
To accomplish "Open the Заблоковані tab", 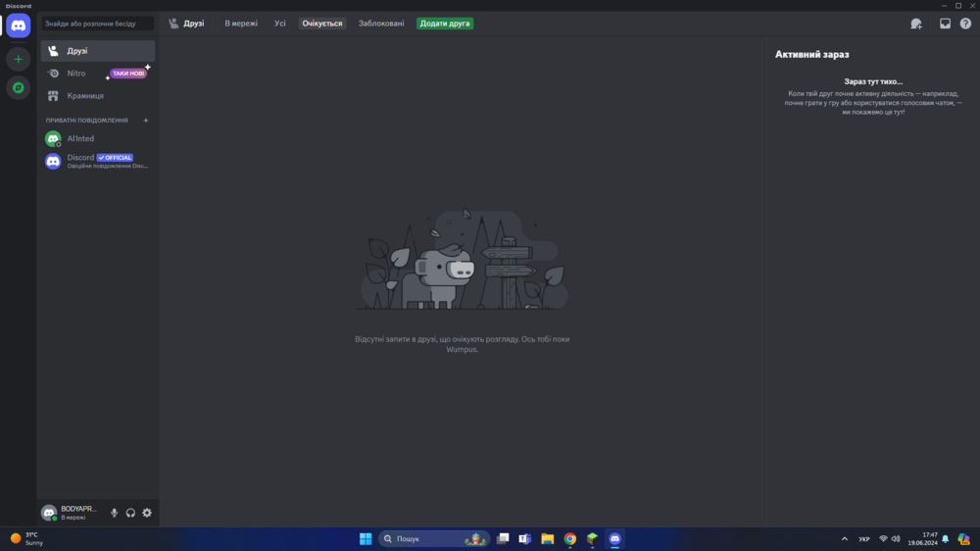I will 381,24.
